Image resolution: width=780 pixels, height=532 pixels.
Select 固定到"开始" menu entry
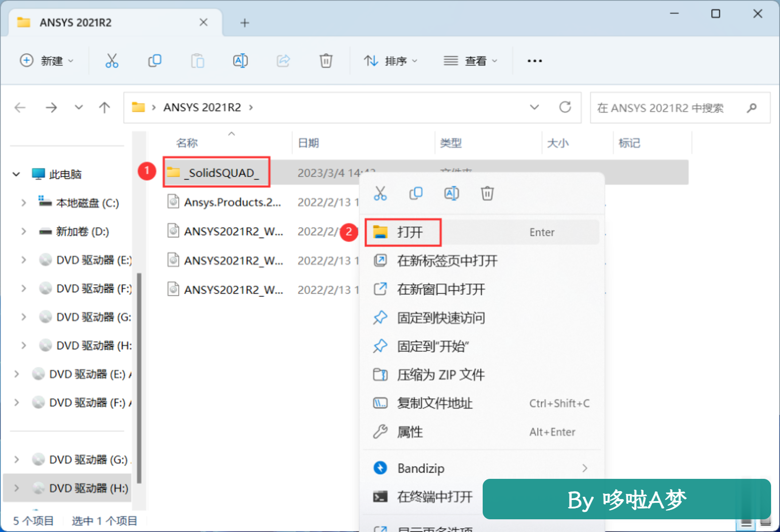tap(482, 346)
